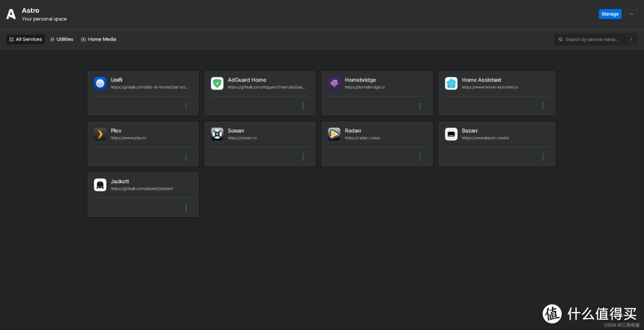Click the 'Your personal space' subtitle
Viewport: 644px width, 330px height.
(44, 19)
